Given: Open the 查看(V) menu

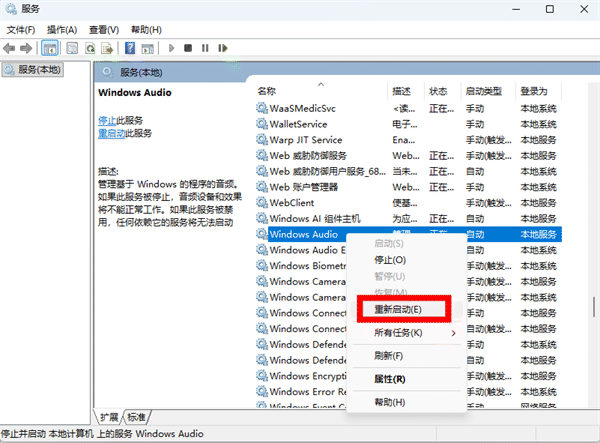Looking at the screenshot, I should 104,30.
